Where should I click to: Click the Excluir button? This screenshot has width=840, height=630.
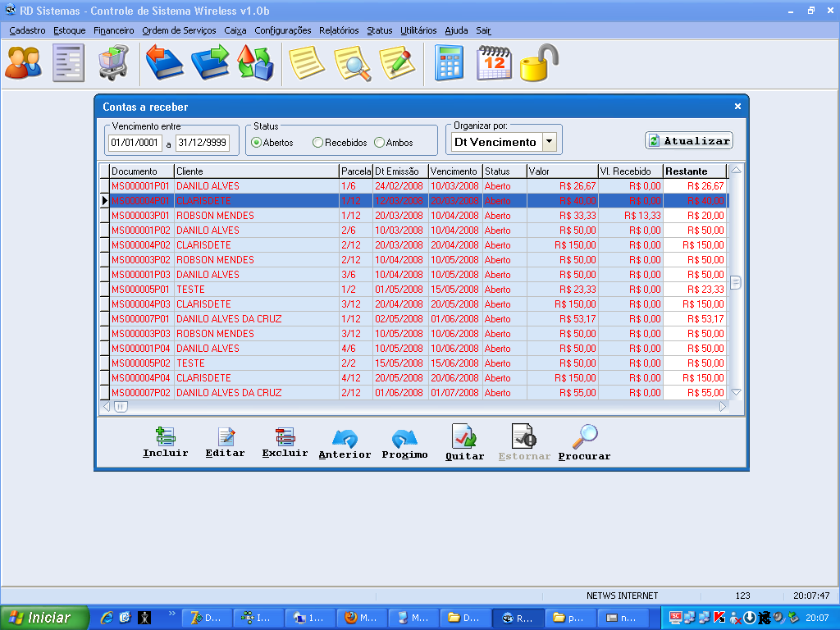pyautogui.click(x=285, y=442)
